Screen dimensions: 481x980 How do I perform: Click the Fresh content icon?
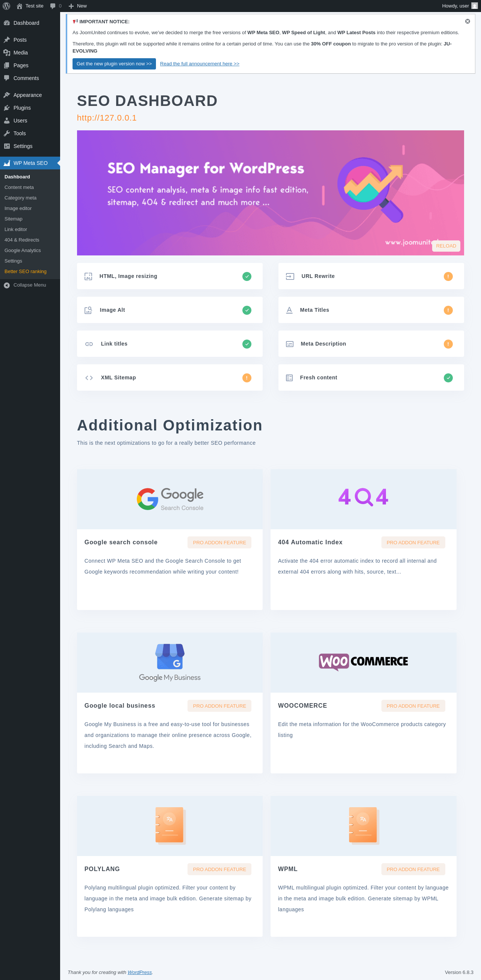click(x=289, y=378)
